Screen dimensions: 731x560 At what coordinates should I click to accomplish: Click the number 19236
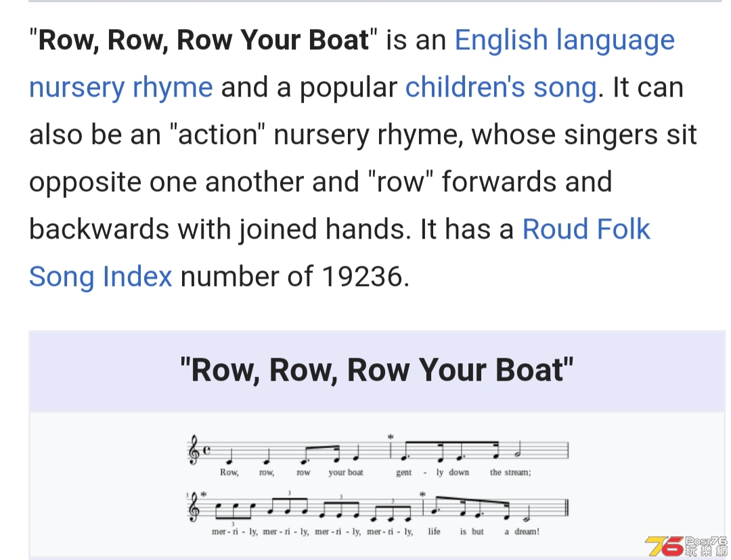pyautogui.click(x=362, y=276)
